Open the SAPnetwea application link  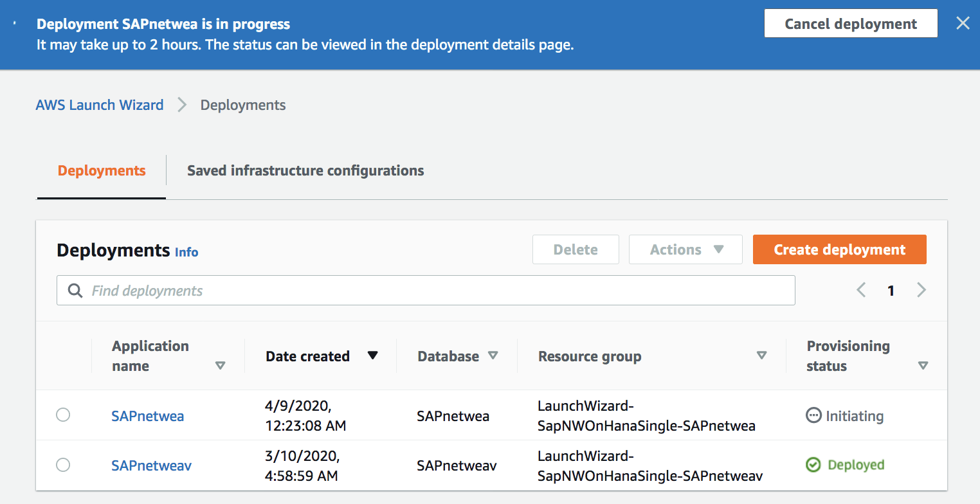tap(147, 416)
